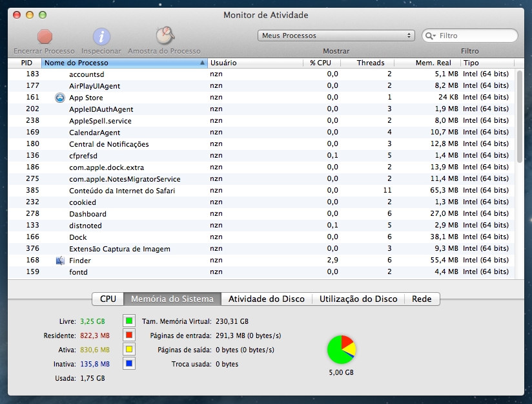The height and width of the screenshot is (404, 532).
Task: Click the 822,3 MB Residente value
Action: pos(95,335)
